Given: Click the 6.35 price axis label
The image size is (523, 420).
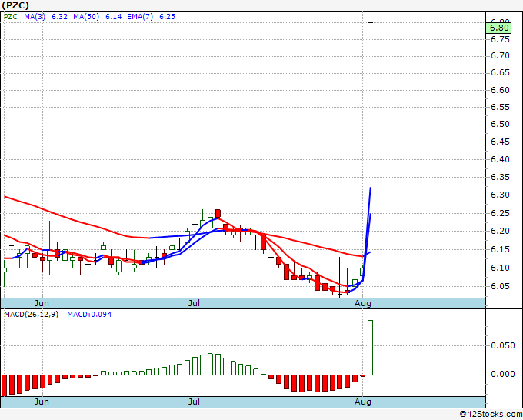Looking at the screenshot, I should coord(500,177).
